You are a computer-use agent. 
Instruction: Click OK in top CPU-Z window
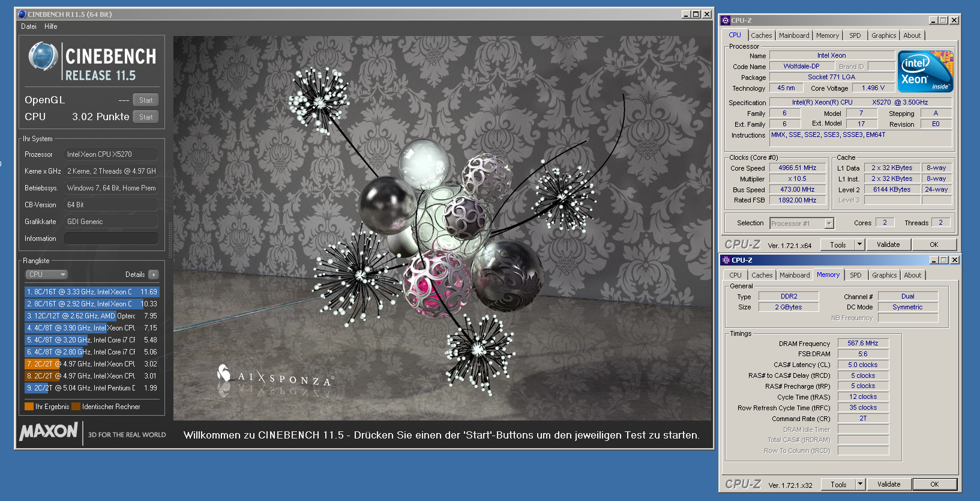tap(934, 245)
